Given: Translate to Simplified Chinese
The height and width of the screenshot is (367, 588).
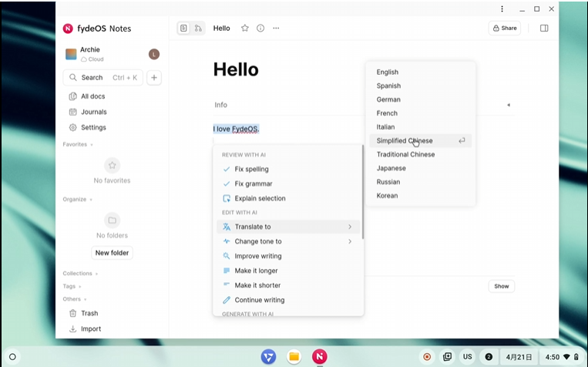Looking at the screenshot, I should tap(420, 141).
